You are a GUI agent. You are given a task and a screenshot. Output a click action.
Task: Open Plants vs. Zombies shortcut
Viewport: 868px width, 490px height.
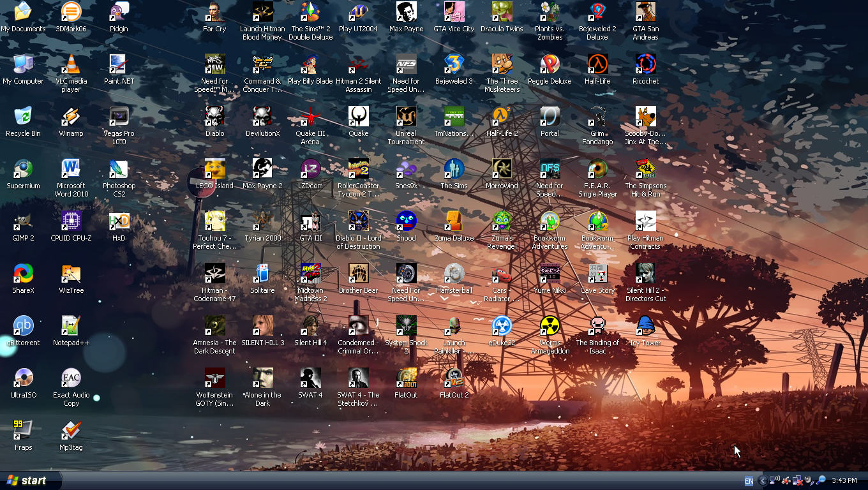pos(550,11)
